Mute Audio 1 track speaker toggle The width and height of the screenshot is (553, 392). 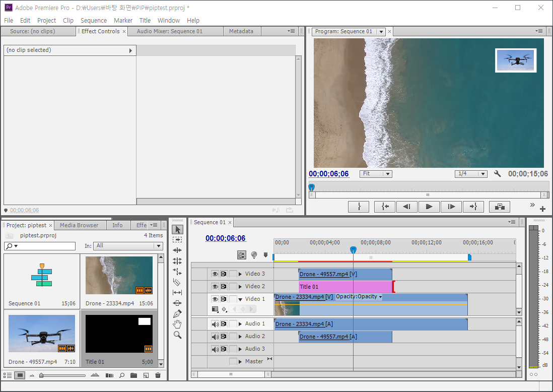[x=215, y=324]
